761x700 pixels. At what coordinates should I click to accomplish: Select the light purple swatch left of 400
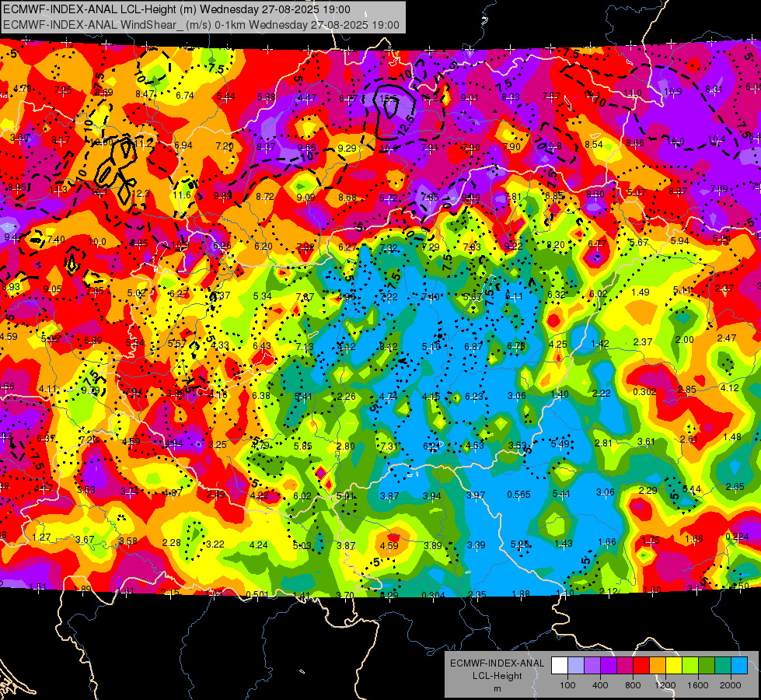pos(592,666)
